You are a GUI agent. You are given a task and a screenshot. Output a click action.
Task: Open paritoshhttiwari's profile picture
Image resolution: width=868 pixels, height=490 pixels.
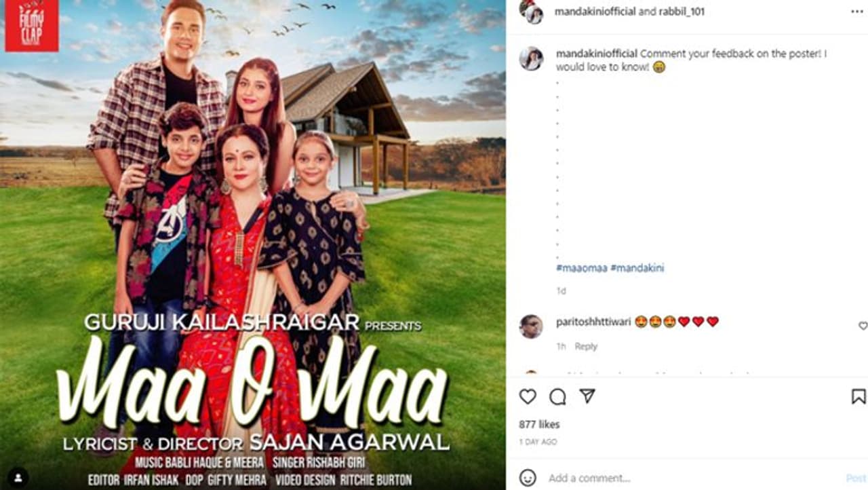click(531, 326)
